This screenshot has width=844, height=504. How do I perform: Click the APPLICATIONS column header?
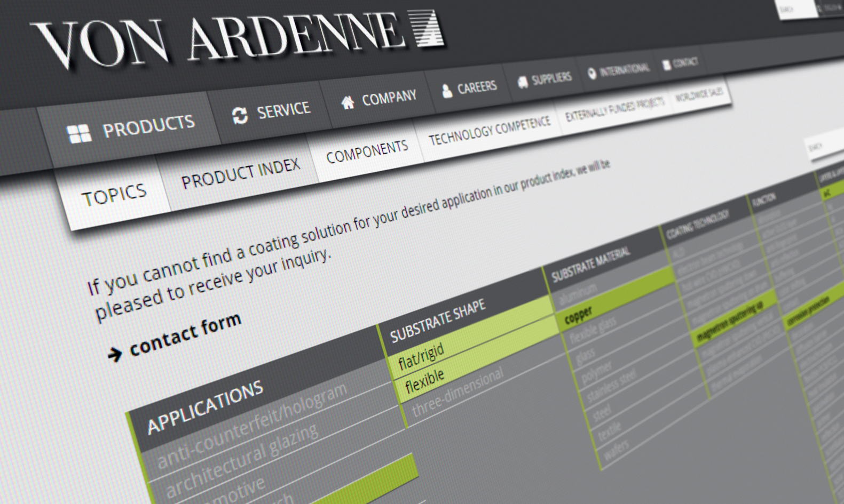(x=205, y=407)
